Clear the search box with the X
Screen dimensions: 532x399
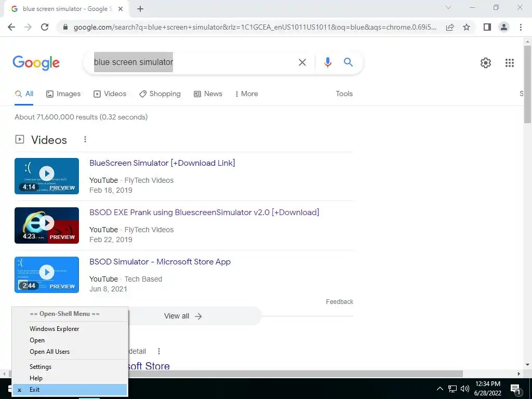302,62
